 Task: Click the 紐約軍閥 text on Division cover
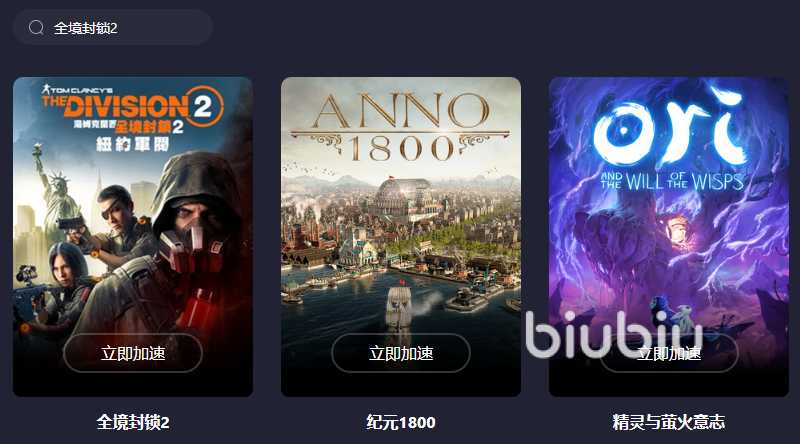[132, 144]
